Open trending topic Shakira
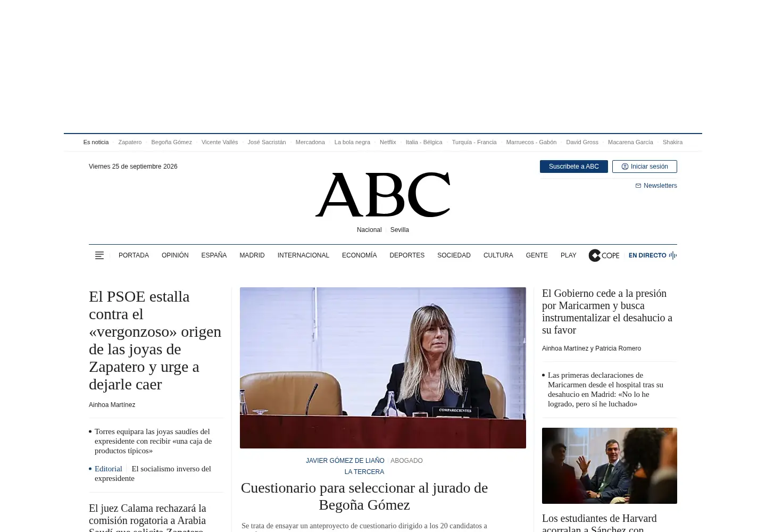This screenshot has width=766, height=532. click(x=672, y=142)
